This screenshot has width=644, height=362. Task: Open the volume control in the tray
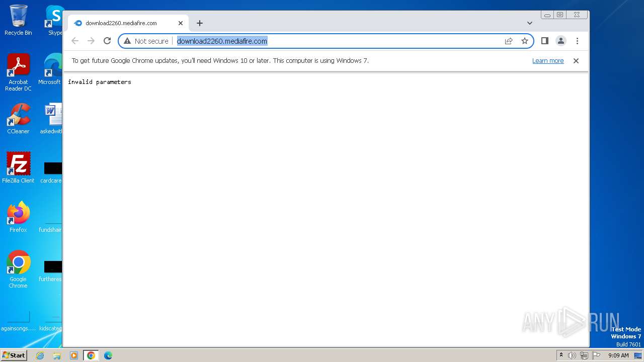tap(572, 355)
